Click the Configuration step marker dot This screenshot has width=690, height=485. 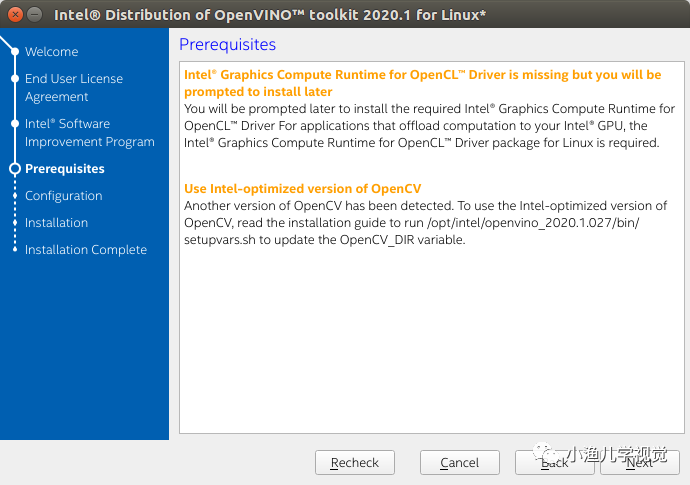click(x=15, y=196)
